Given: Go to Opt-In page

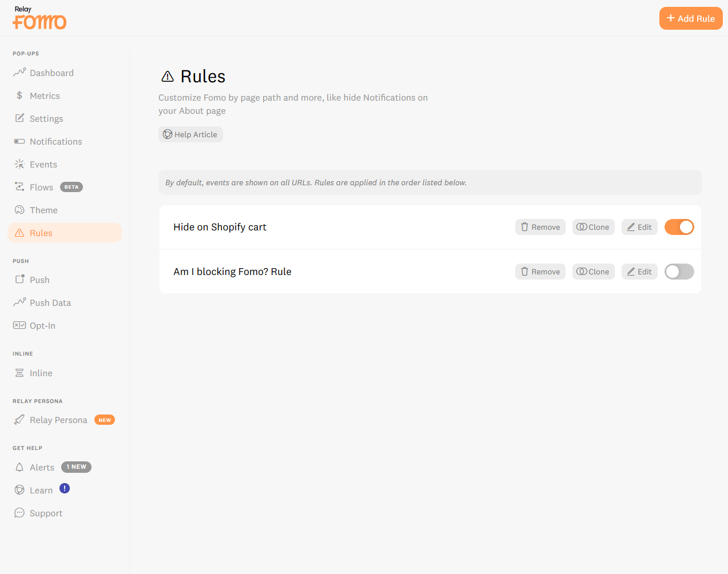Looking at the screenshot, I should (65, 325).
